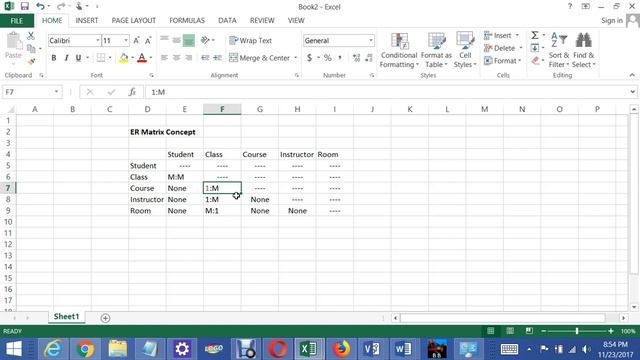This screenshot has width=640, height=360.
Task: Switch to Page Break Preview
Action: (529, 331)
